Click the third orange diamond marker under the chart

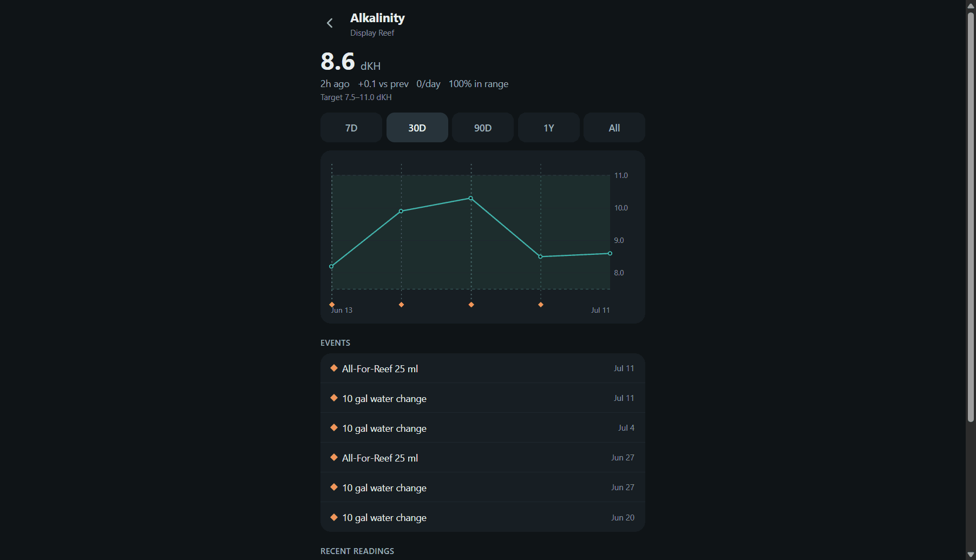[x=471, y=305]
